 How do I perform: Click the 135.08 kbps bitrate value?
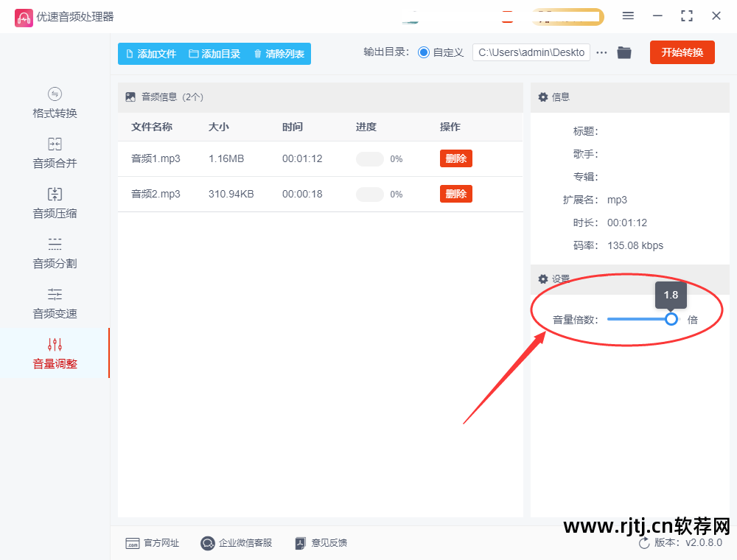635,245
